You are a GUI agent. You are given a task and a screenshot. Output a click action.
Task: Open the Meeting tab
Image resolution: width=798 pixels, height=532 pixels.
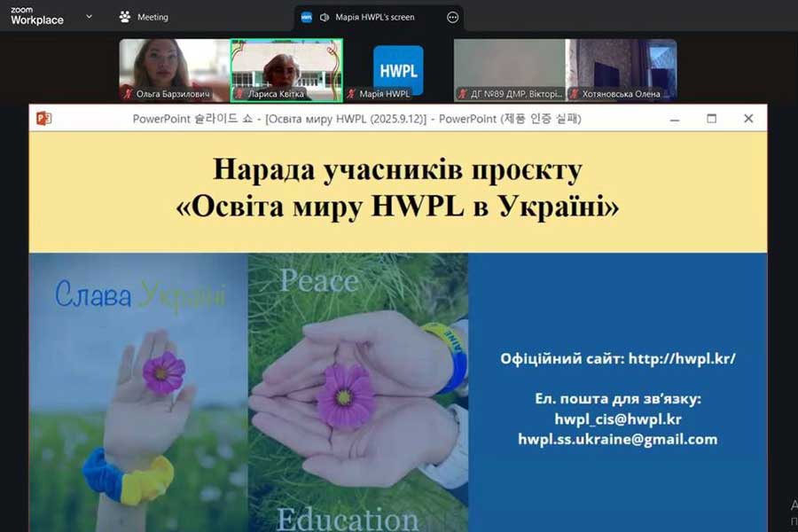click(x=144, y=17)
